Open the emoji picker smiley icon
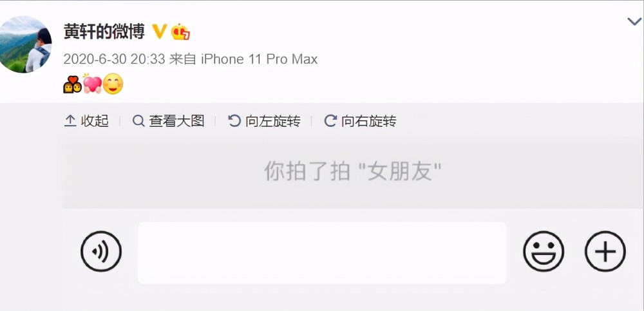The width and height of the screenshot is (644, 311). click(x=544, y=251)
